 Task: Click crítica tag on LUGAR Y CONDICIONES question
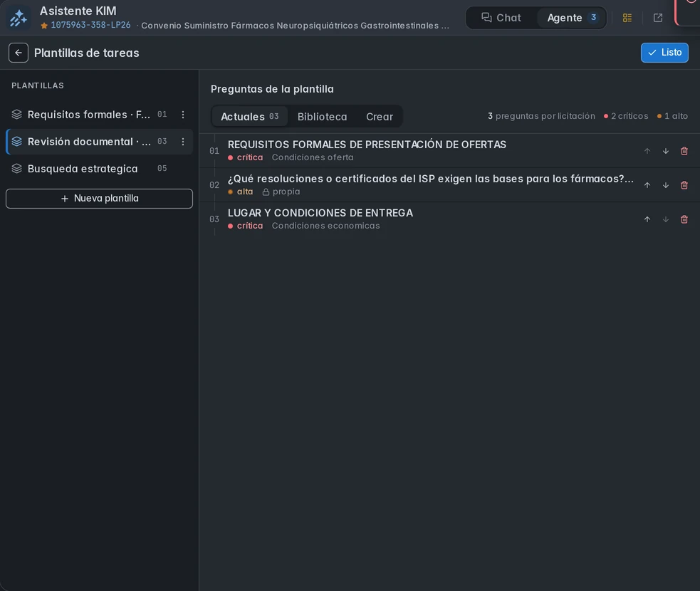245,226
